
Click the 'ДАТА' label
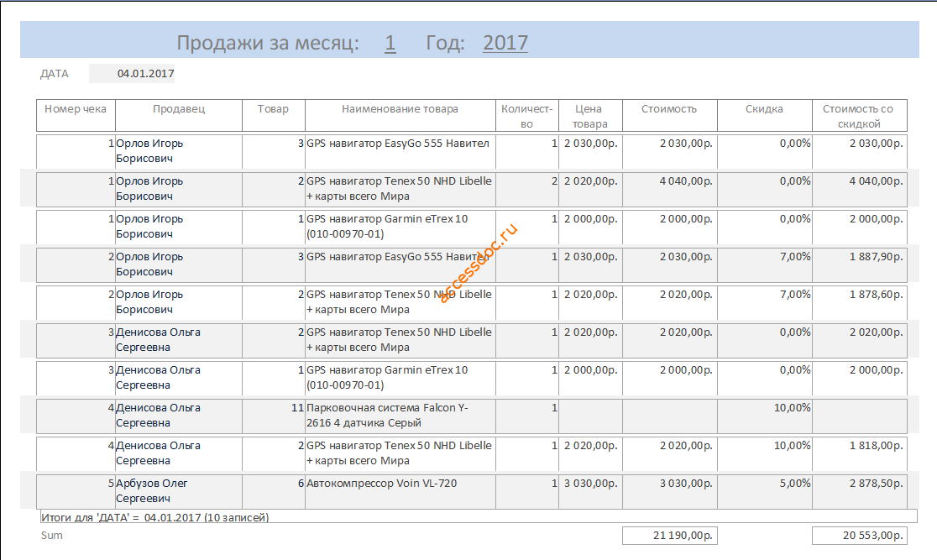tap(55, 74)
